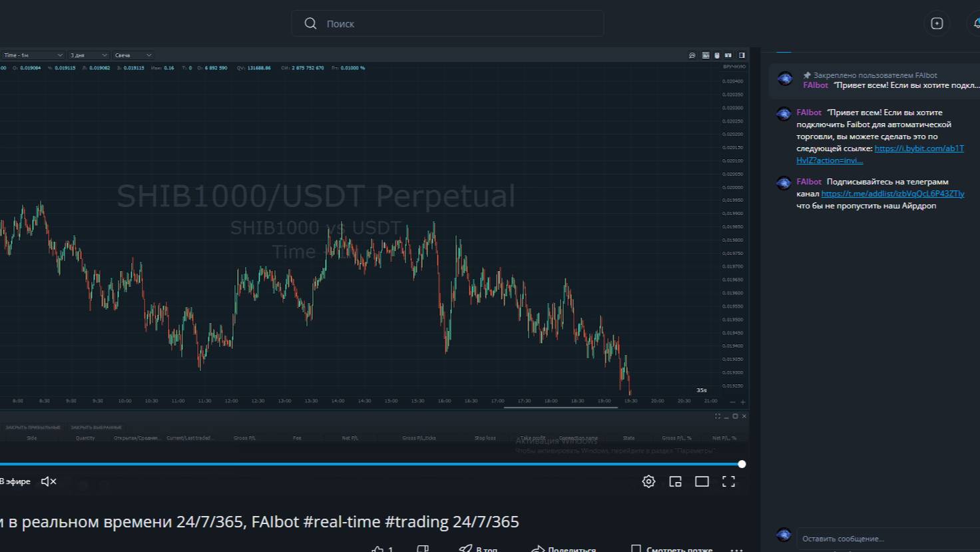Click the zoom-in plus on chart time axis
The width and height of the screenshot is (980, 552).
pos(743,402)
